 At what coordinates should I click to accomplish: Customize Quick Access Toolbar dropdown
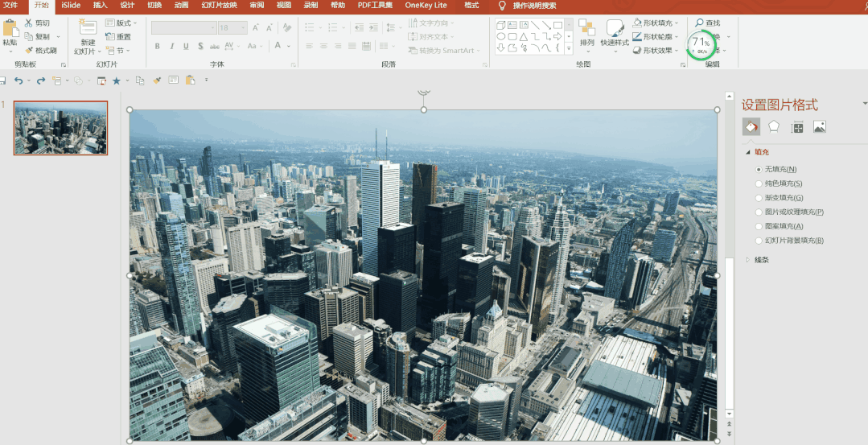[207, 80]
